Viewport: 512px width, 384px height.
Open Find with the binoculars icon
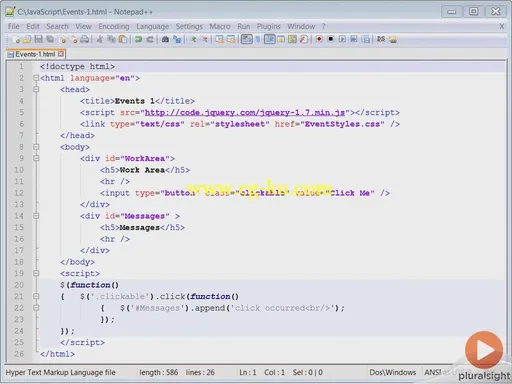(165, 39)
